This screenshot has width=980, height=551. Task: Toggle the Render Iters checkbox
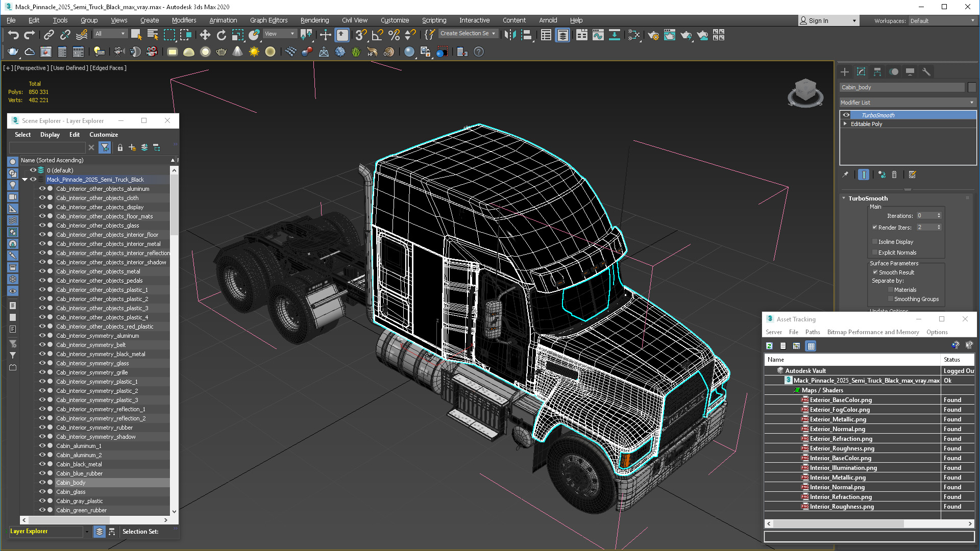coord(875,228)
